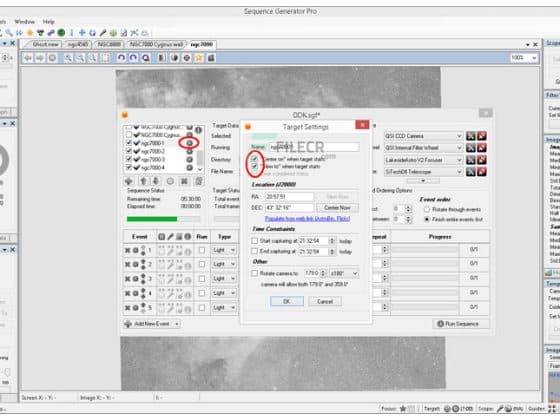Switch to the ngc7000 tab
The height and width of the screenshot is (420, 560).
pos(202,45)
